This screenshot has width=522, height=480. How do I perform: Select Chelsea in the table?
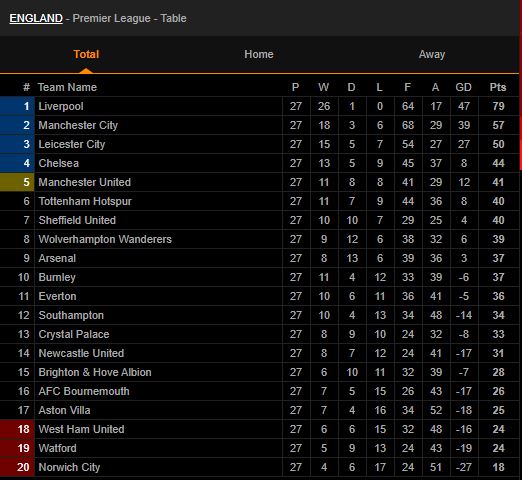(59, 163)
